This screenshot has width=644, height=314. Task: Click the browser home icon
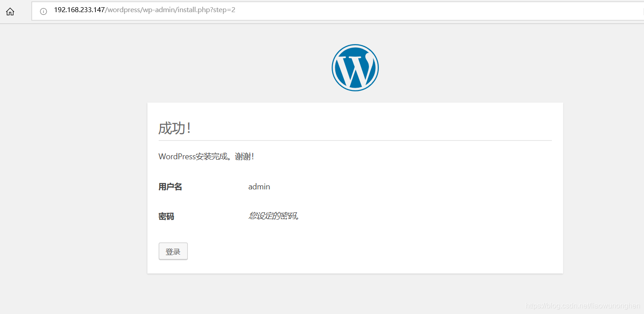pyautogui.click(x=10, y=12)
